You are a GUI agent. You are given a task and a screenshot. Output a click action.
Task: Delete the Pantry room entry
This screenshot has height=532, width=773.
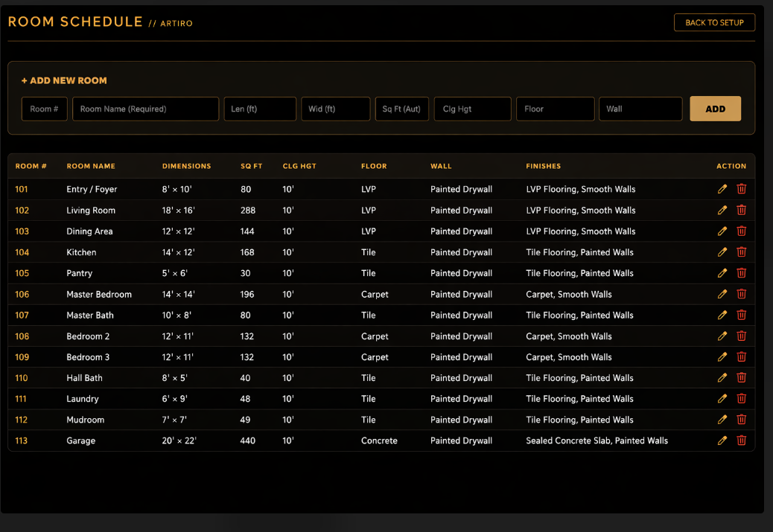click(741, 273)
